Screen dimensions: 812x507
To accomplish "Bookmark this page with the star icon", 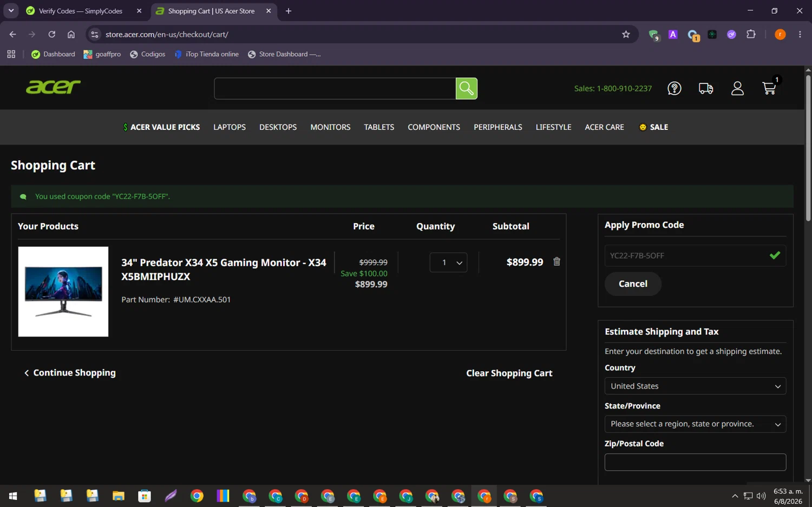I will click(626, 34).
